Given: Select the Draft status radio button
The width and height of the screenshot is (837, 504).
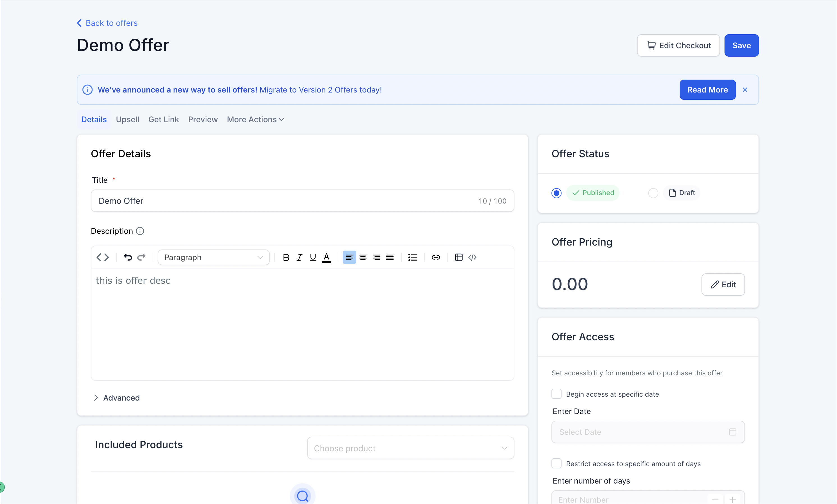Looking at the screenshot, I should [x=653, y=193].
